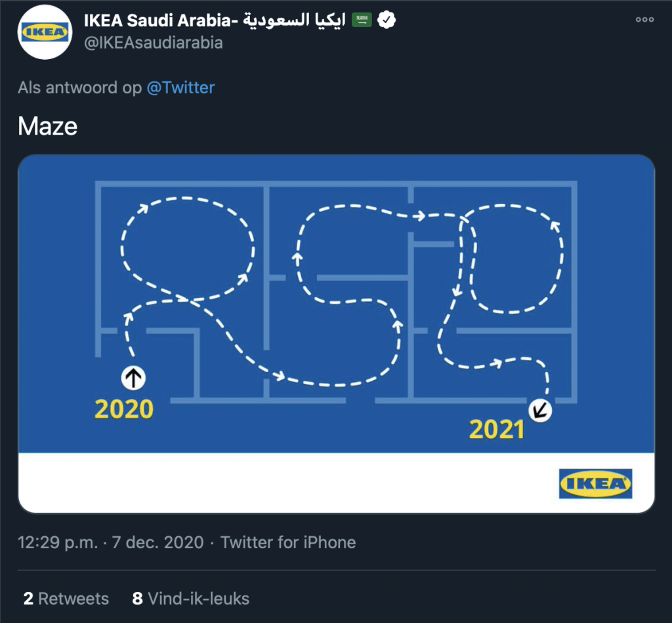672x623 pixels.
Task: Click the yellow 2021 label
Action: coord(497,430)
